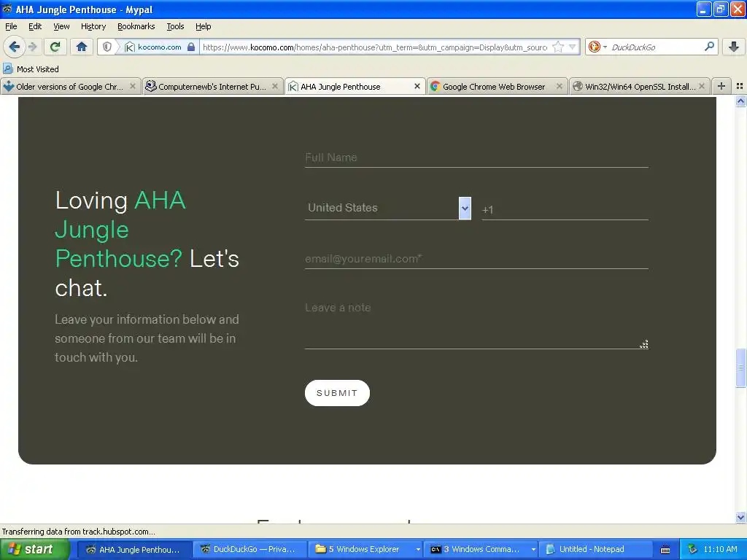This screenshot has width=747, height=560.
Task: Open the File menu
Action: [11, 26]
